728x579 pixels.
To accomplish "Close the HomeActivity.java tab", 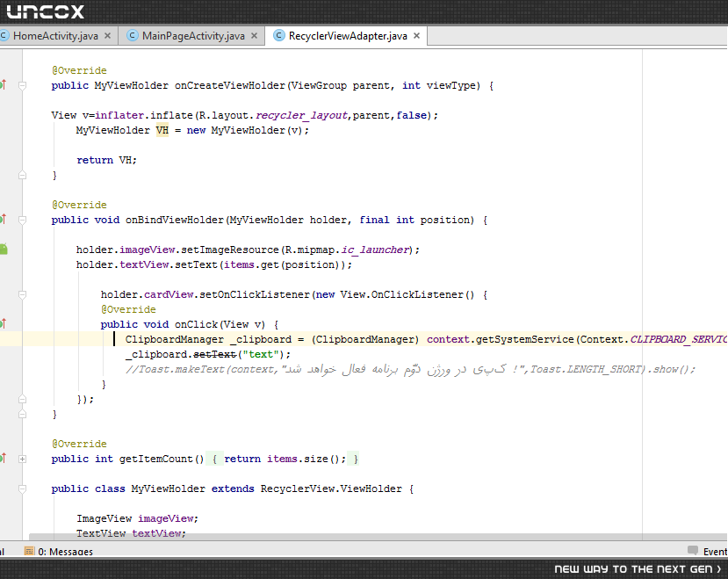I will click(x=107, y=36).
